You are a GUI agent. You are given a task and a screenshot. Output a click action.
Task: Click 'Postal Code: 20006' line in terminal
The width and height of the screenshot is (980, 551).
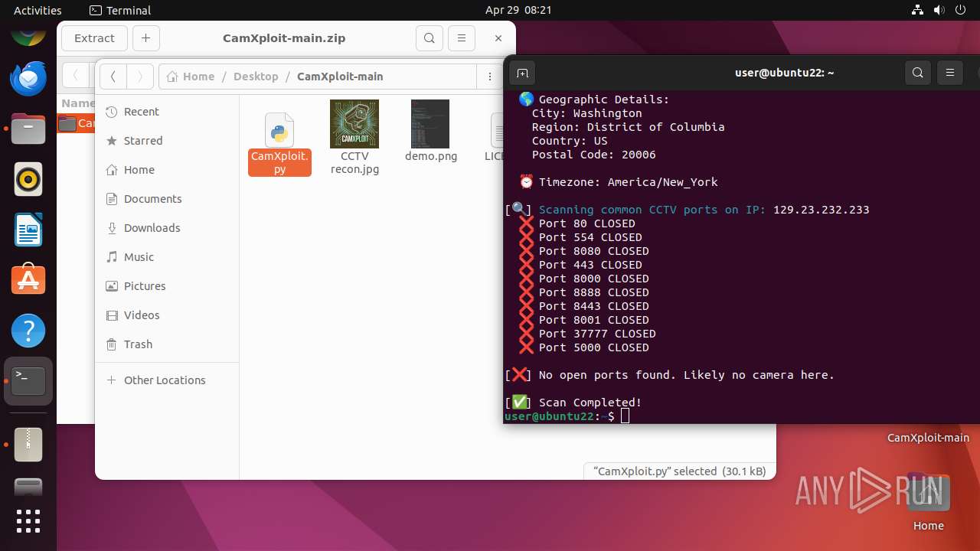[593, 155]
